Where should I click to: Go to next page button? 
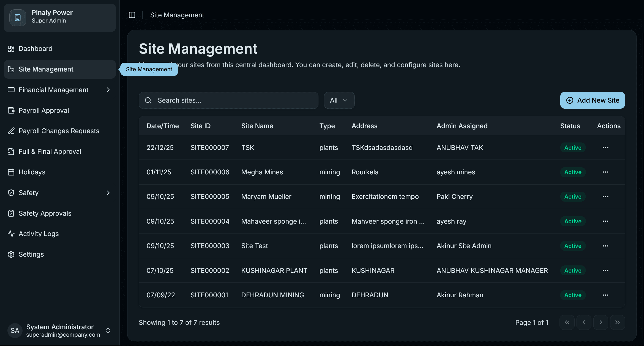pyautogui.click(x=601, y=322)
